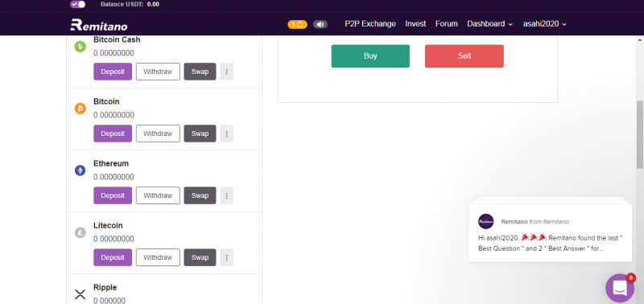
Task: Swap Litecoin
Action: tap(200, 257)
